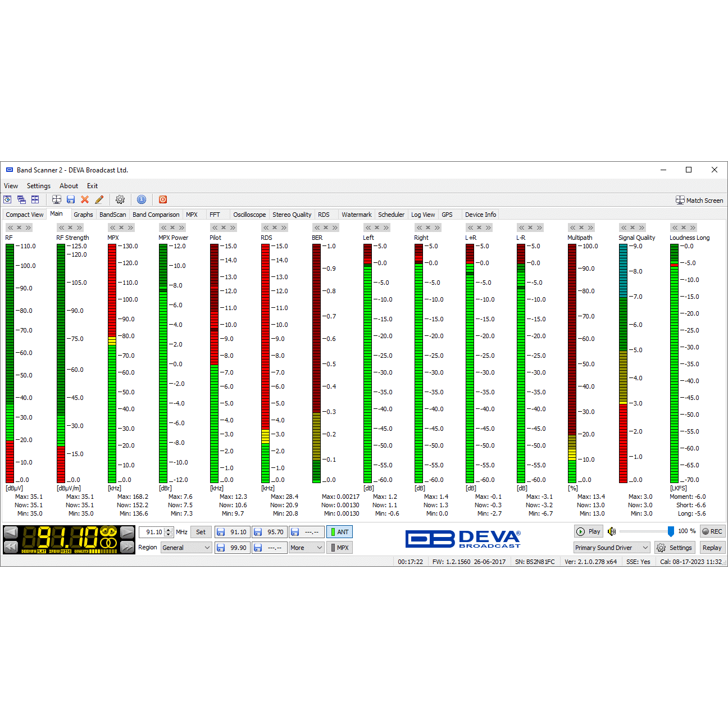The height and width of the screenshot is (728, 728).
Task: Toggle the REC recording button
Action: point(712,531)
